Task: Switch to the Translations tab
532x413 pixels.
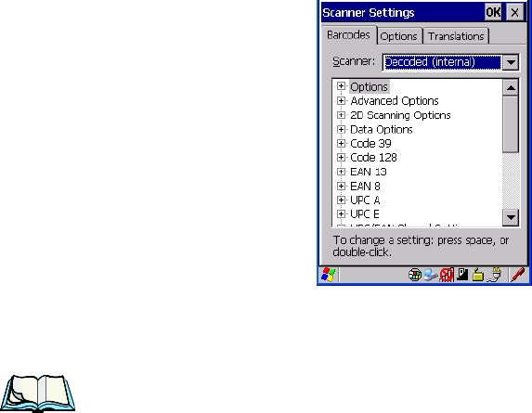Action: [456, 36]
